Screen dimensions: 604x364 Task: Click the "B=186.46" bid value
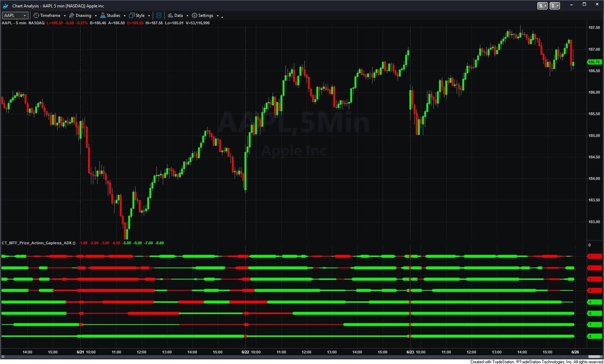98,23
